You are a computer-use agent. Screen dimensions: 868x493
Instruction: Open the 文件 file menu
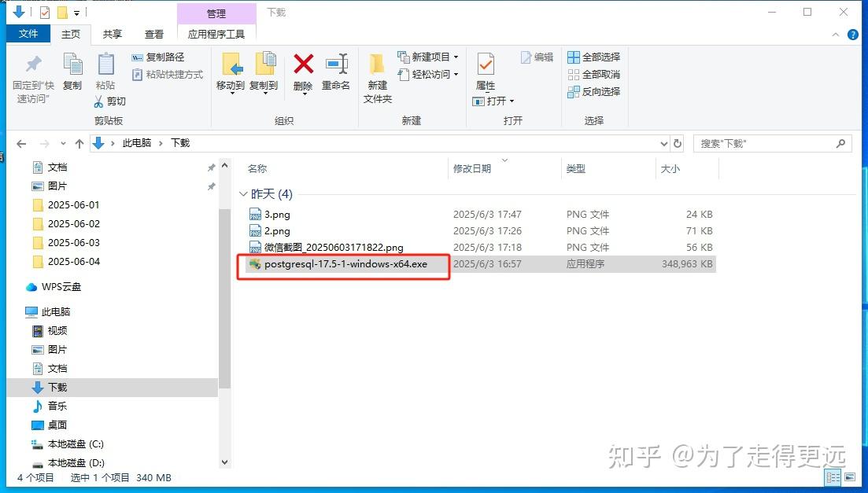(x=28, y=34)
